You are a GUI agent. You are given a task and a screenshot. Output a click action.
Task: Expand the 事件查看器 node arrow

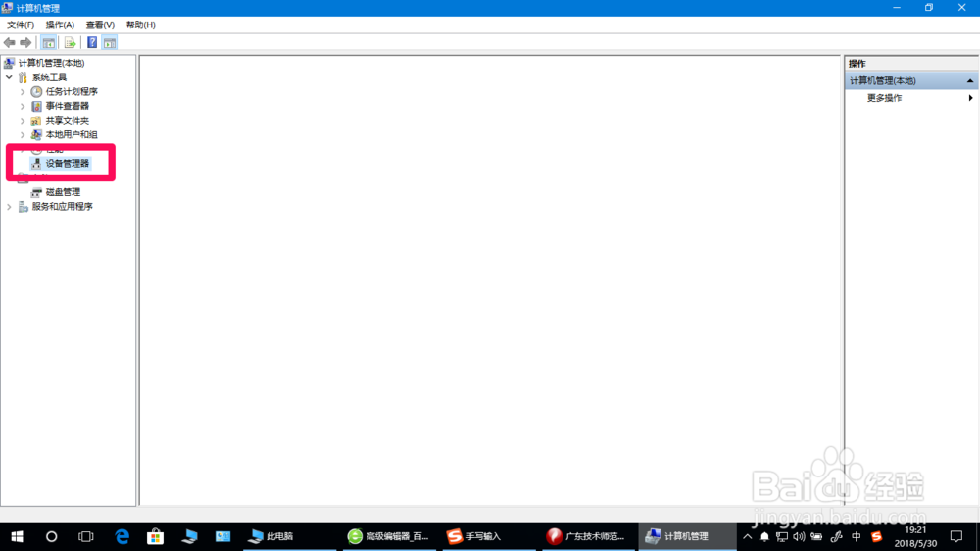pos(23,106)
